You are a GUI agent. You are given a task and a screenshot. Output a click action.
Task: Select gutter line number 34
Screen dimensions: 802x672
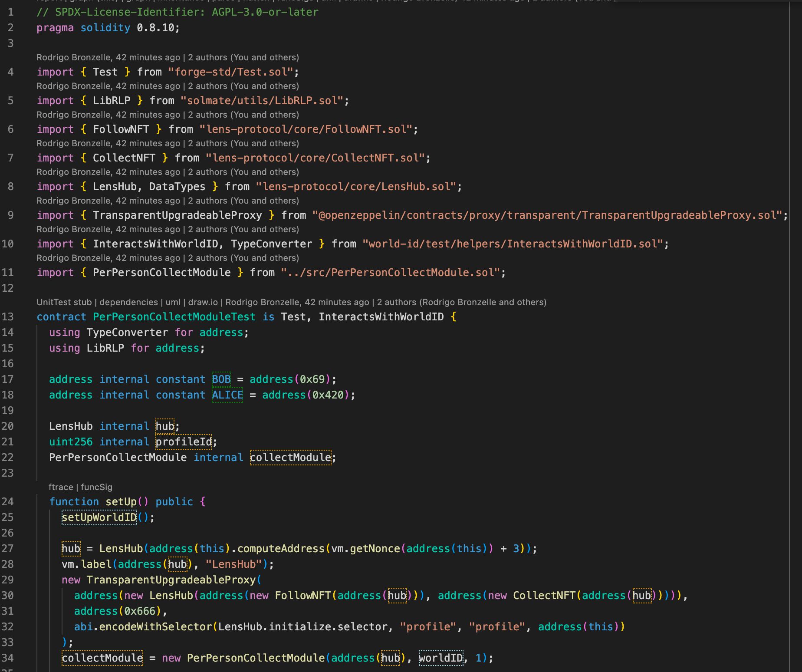point(8,658)
